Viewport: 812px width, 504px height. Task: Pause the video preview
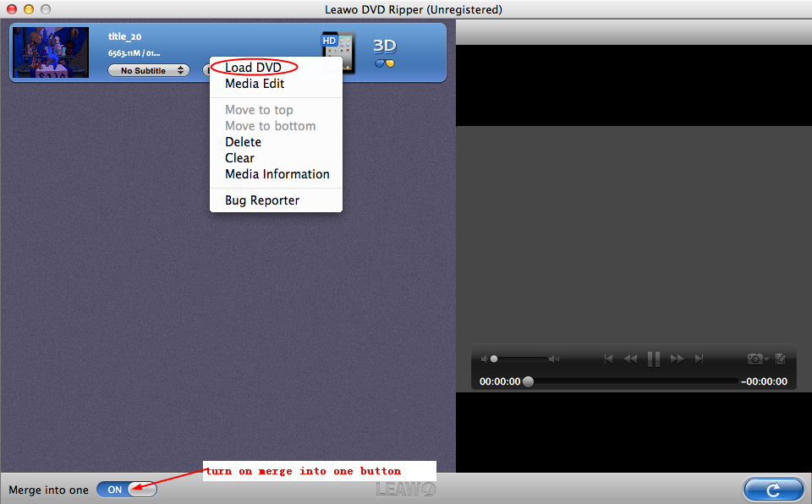(x=654, y=359)
